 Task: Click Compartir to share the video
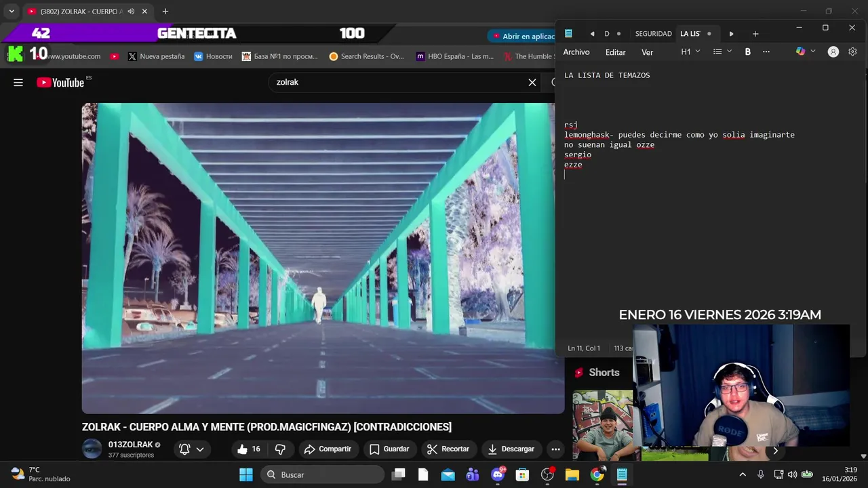click(x=328, y=449)
